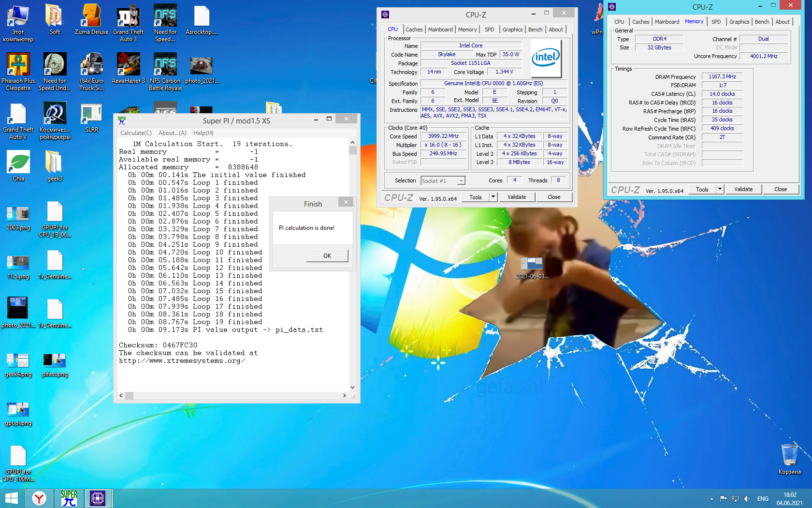Switch to SPD tab in CPU-Z Memory window
Screen dimensions: 812x508
[716, 22]
